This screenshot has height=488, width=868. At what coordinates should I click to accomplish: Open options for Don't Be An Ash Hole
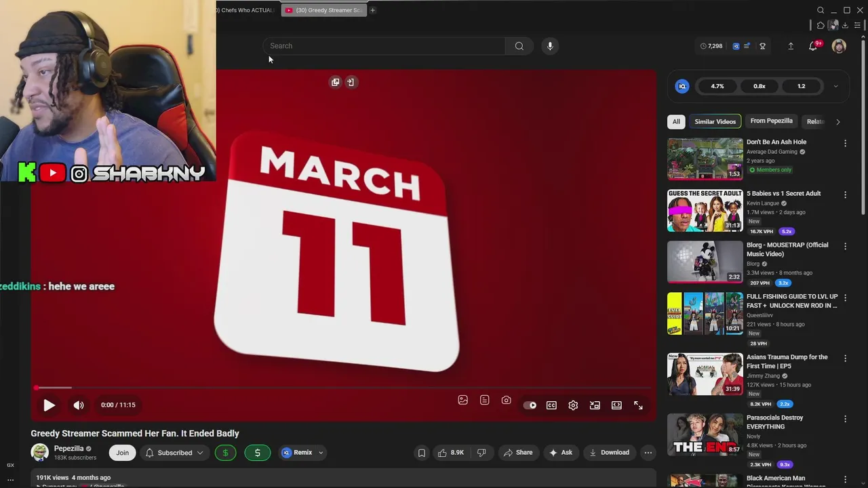pyautogui.click(x=845, y=144)
